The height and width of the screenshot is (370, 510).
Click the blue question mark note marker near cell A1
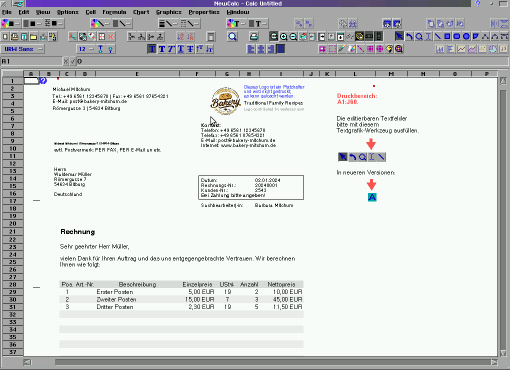[x=43, y=80]
